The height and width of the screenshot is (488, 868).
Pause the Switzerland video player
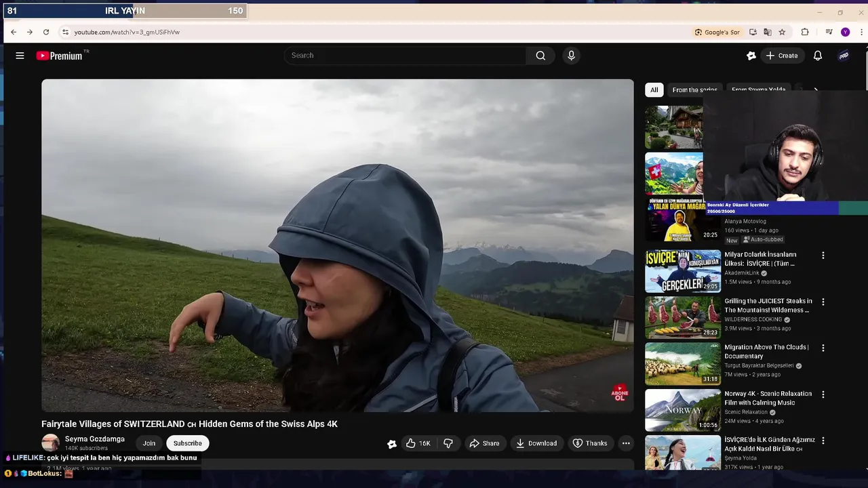click(x=337, y=245)
